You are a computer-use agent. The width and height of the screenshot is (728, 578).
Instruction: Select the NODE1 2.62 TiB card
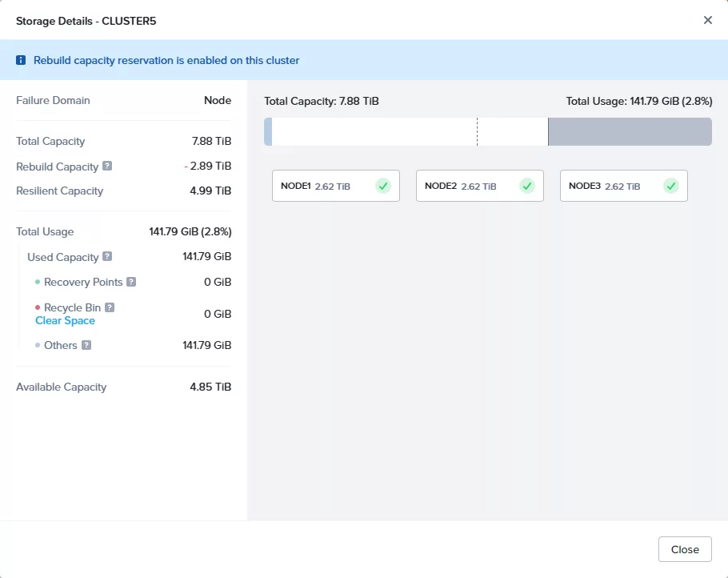coord(335,186)
